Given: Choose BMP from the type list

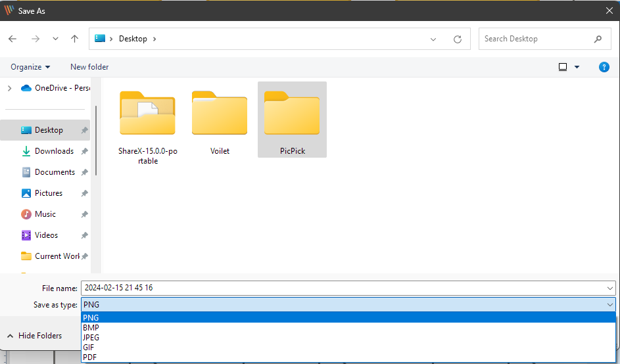Looking at the screenshot, I should (348, 328).
